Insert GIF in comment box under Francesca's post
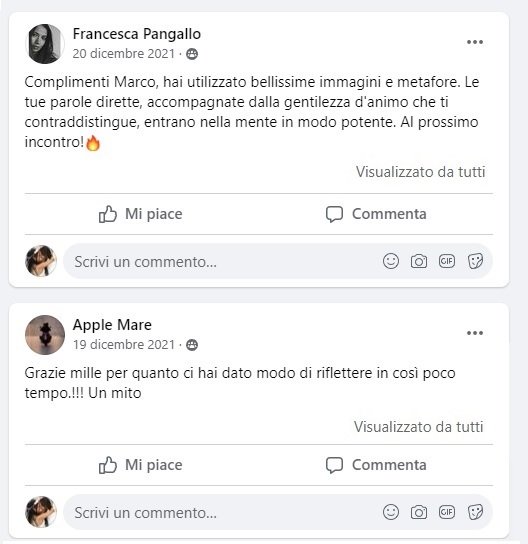 coord(446,261)
